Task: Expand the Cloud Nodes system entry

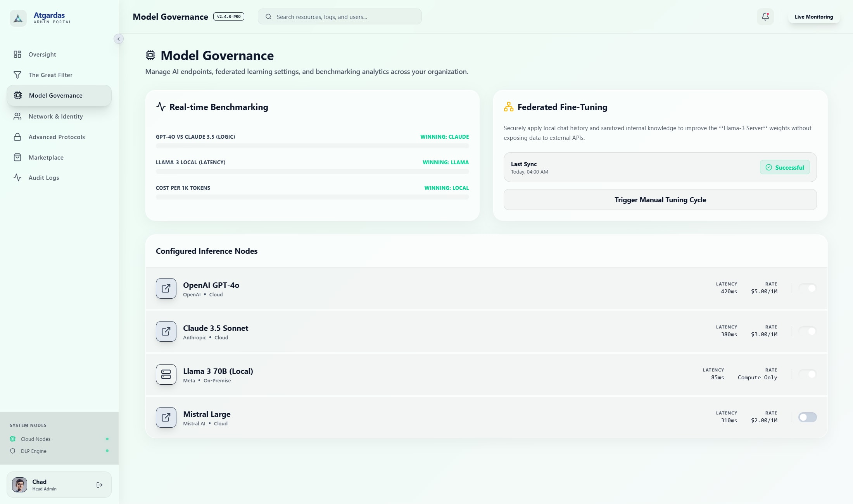Action: point(36,439)
